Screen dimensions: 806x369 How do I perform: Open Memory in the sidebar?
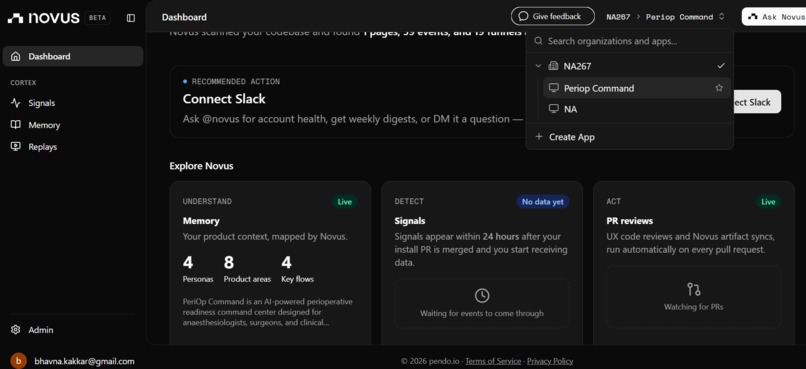tap(73, 125)
